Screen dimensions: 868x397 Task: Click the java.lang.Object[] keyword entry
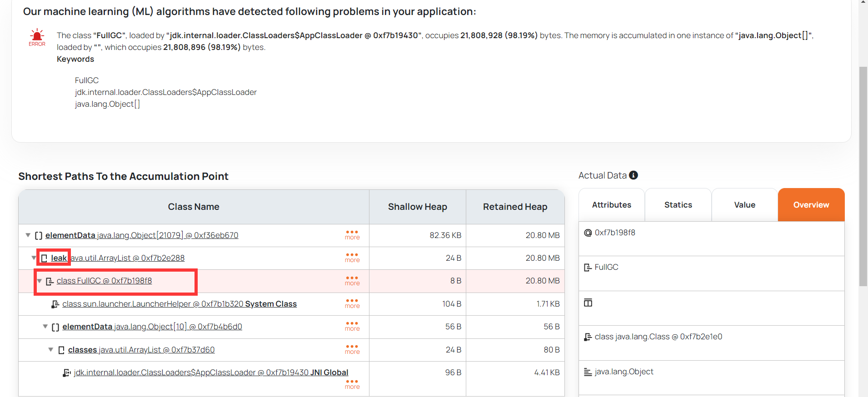tap(108, 104)
